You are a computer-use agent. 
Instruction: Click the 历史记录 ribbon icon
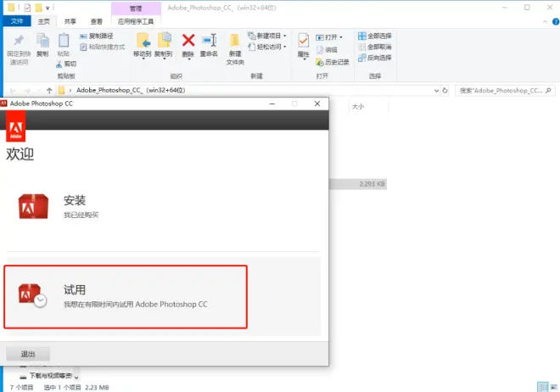(320, 63)
